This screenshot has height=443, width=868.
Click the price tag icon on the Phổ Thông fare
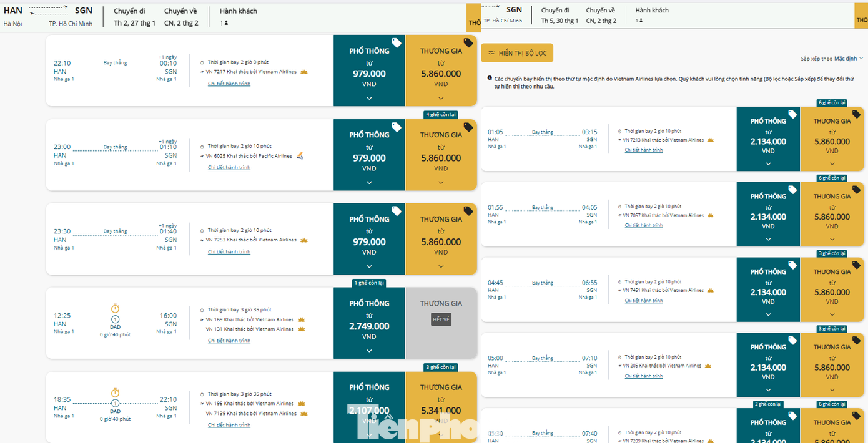pos(397,44)
